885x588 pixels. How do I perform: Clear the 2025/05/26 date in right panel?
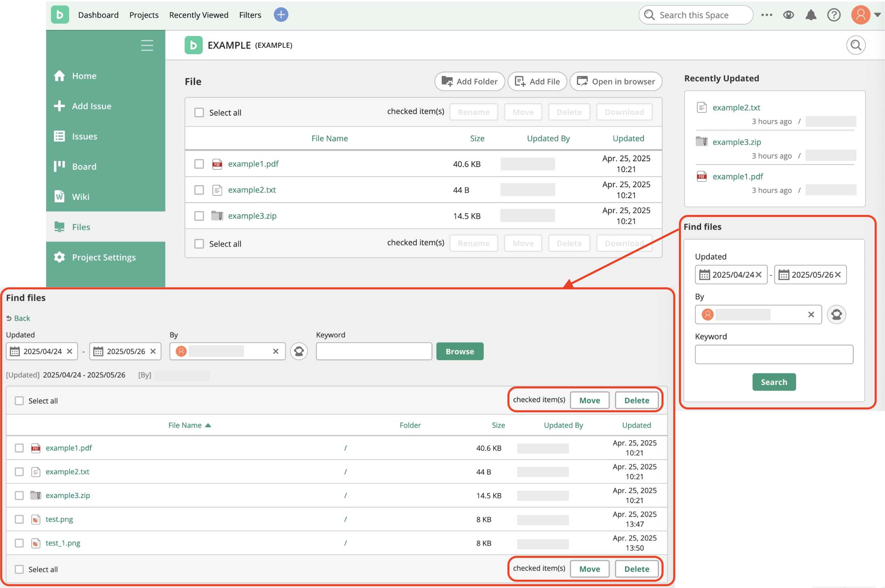pyautogui.click(x=838, y=275)
